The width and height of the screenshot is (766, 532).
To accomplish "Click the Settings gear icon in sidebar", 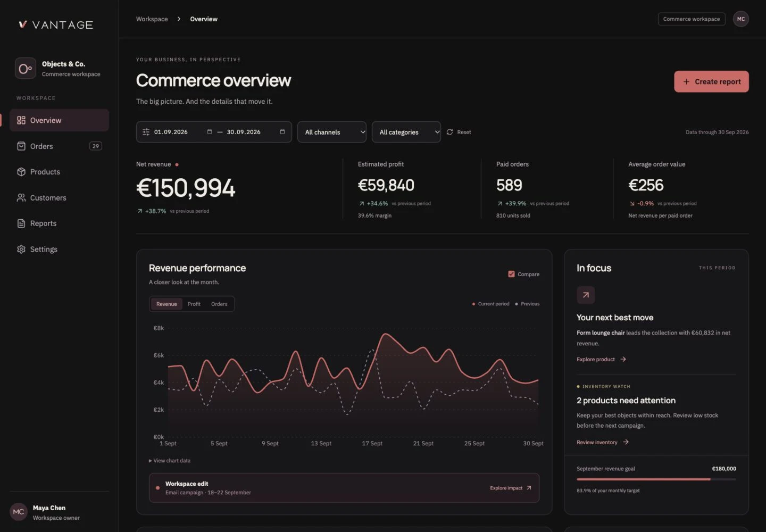I will pyautogui.click(x=21, y=249).
